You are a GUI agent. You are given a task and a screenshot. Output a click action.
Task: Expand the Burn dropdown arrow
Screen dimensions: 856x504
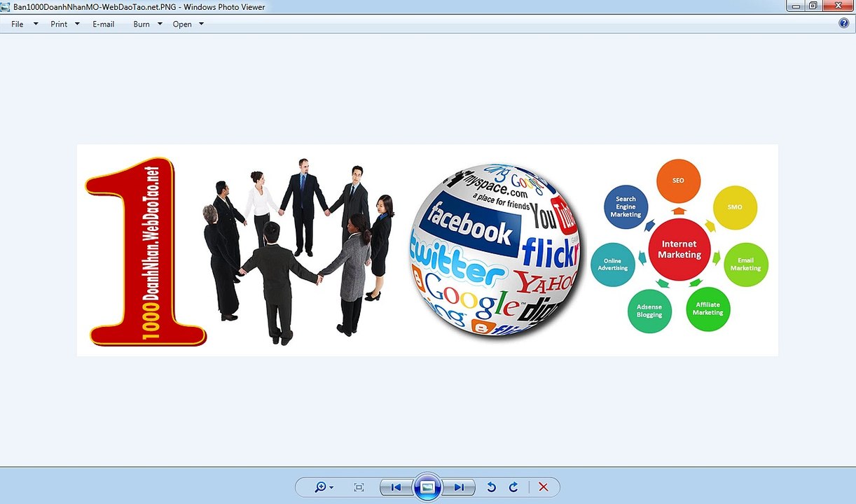coord(160,24)
